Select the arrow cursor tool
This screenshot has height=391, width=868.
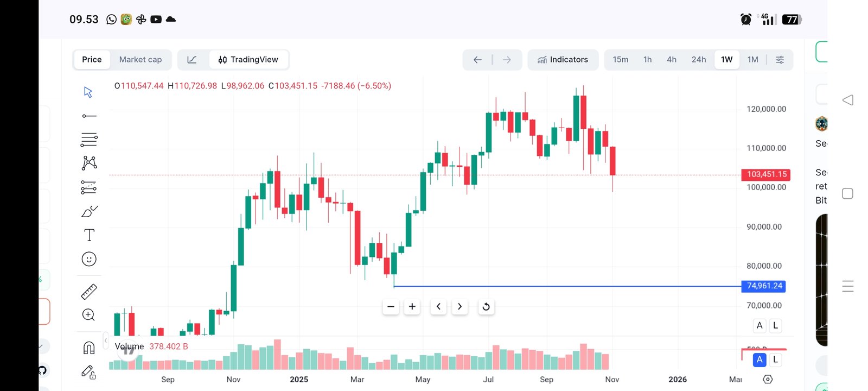pyautogui.click(x=88, y=92)
